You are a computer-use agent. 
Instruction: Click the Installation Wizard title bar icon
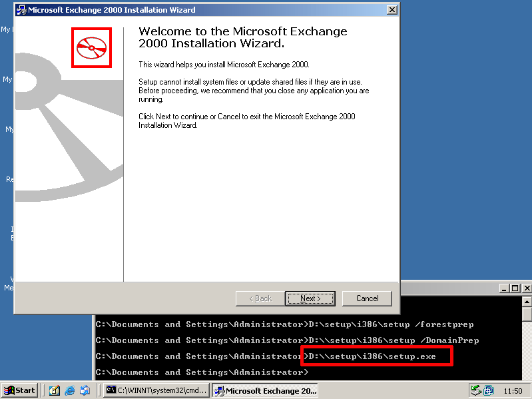click(21, 10)
